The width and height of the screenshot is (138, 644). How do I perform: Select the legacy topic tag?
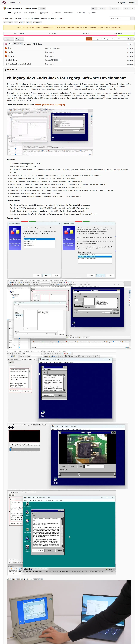[x=22, y=22]
